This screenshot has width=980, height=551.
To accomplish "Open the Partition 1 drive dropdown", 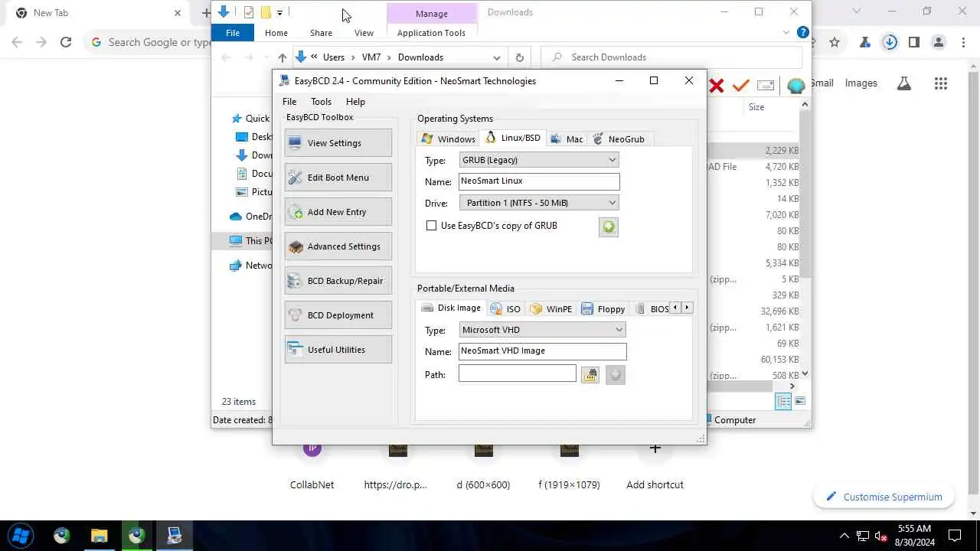I will click(539, 203).
